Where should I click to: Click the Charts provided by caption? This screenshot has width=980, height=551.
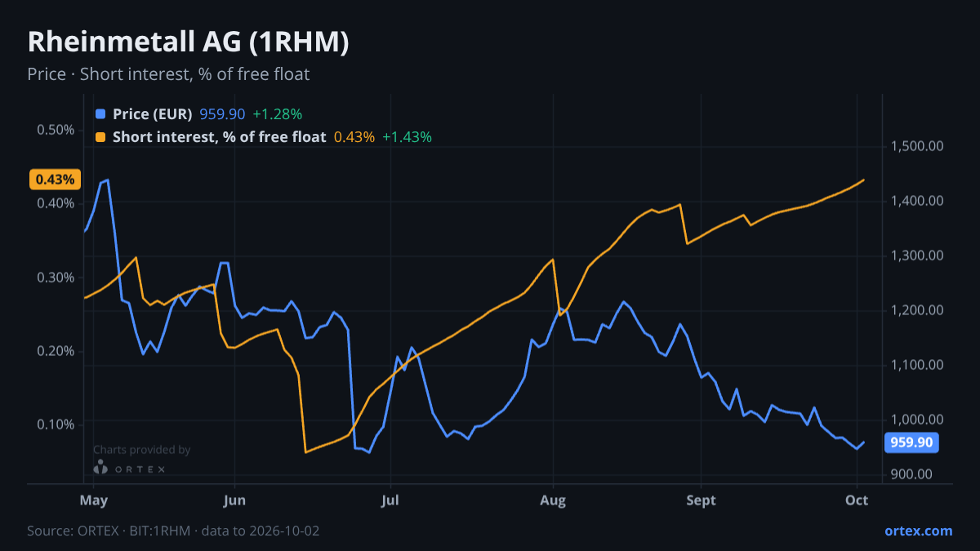coord(141,450)
